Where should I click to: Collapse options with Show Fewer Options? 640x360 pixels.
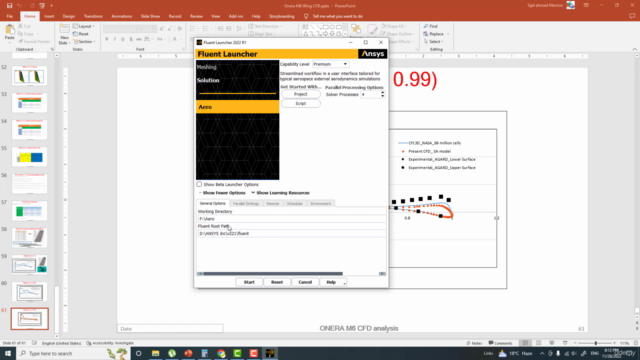click(x=222, y=193)
